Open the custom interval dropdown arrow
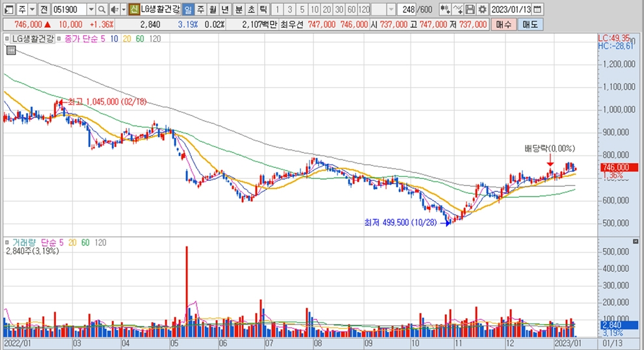 (391, 9)
